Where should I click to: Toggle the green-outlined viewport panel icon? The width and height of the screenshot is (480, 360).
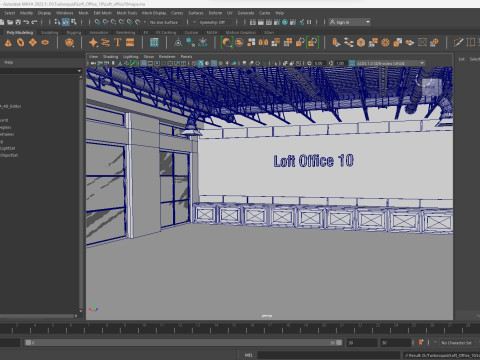coord(133,63)
